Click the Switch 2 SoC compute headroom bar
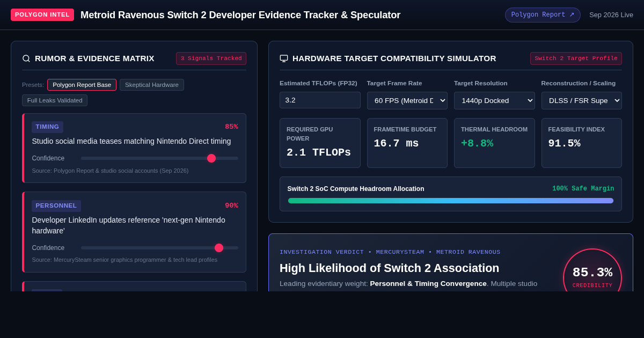This screenshot has width=644, height=338. (x=451, y=201)
